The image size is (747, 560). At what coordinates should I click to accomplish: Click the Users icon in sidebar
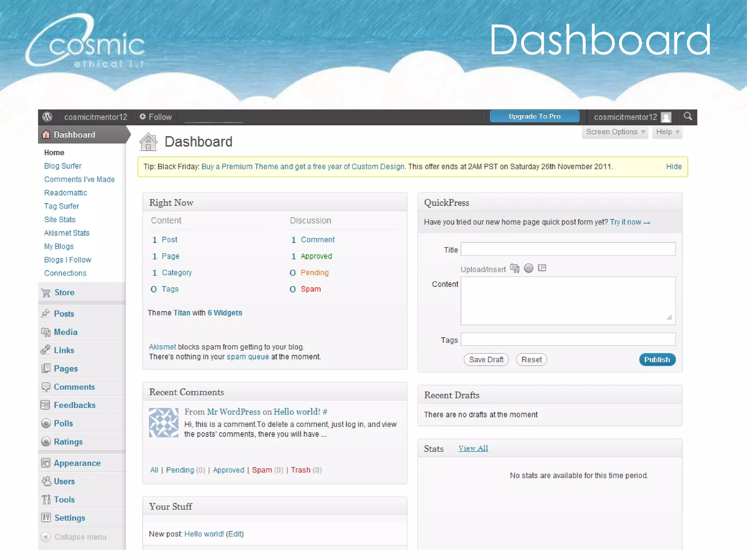click(x=46, y=481)
